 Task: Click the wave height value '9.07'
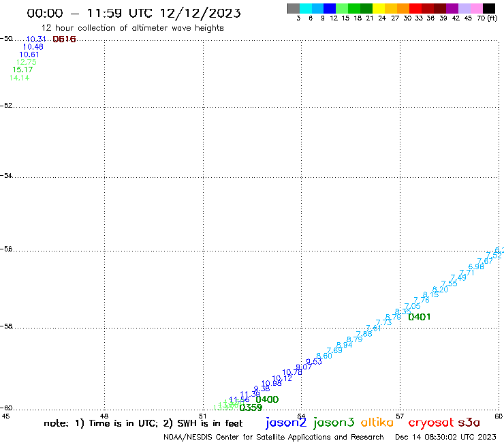pos(304,367)
